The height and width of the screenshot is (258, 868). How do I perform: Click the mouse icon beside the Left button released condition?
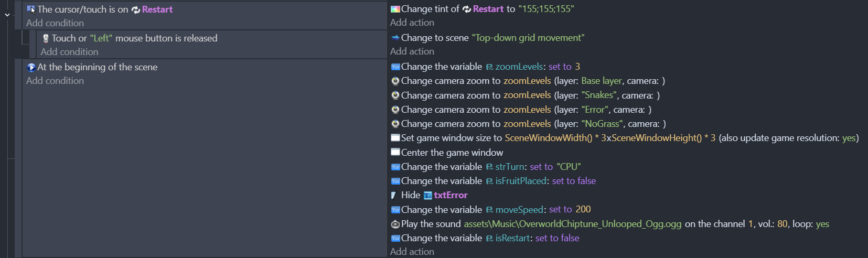[x=46, y=38]
